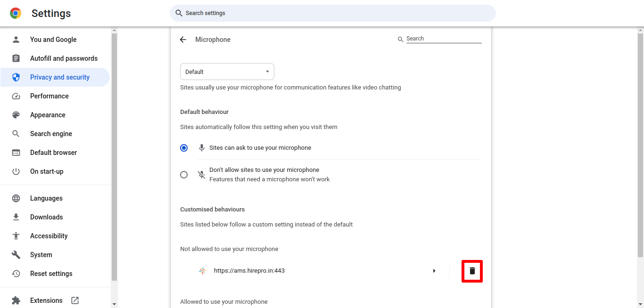644x308 pixels.
Task: Focus the Search settings field
Action: coord(333,13)
